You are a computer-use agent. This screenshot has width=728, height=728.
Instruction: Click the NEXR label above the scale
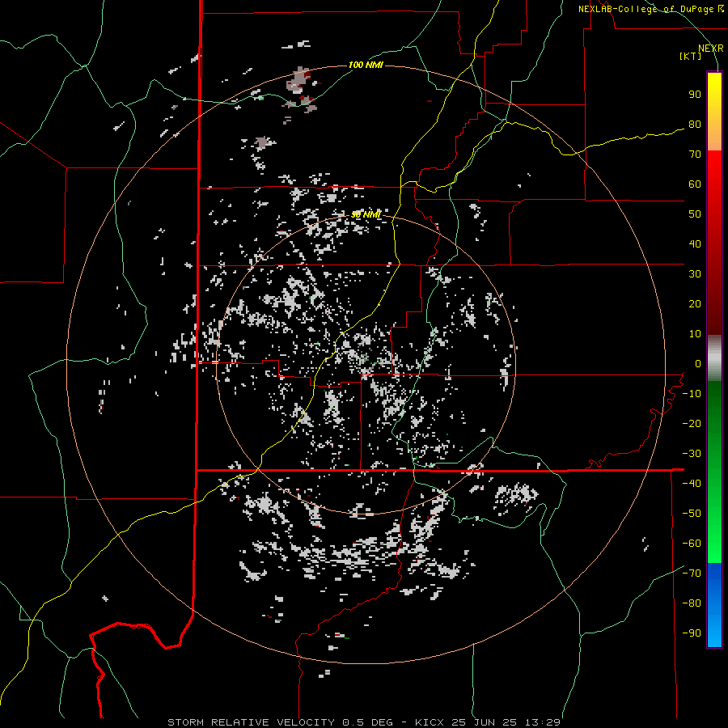710,49
